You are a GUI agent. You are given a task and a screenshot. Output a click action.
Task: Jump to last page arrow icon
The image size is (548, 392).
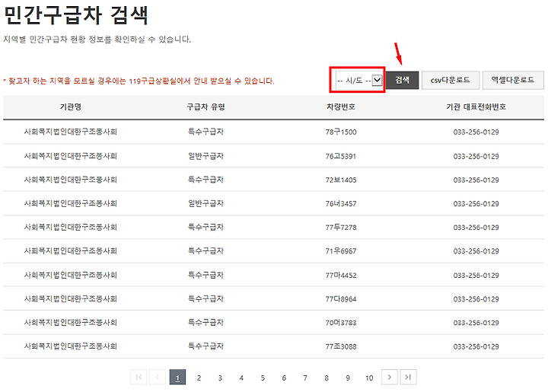coord(408,377)
